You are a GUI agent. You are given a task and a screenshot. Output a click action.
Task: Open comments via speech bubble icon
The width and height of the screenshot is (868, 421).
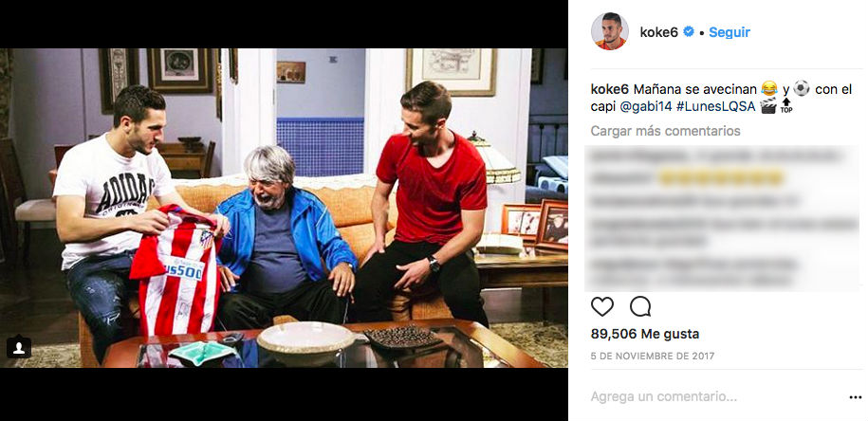[x=640, y=306]
